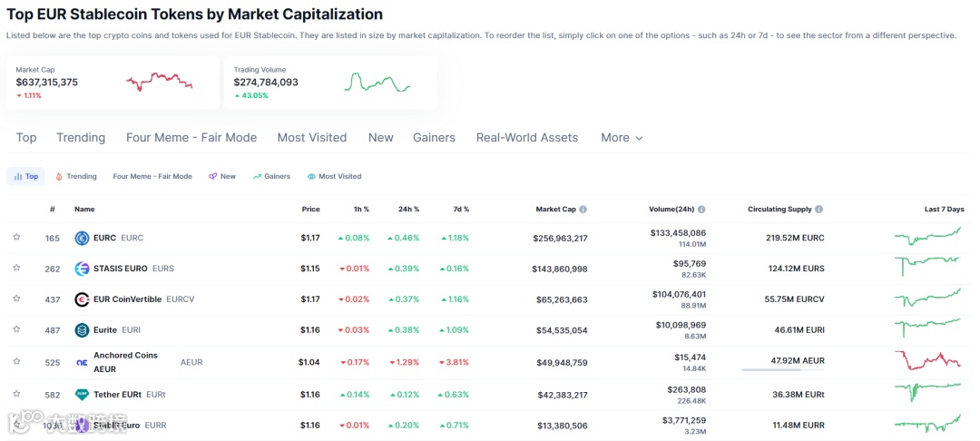Viewport: 980px width, 441px height.
Task: Click the EURC coin logo icon
Action: click(x=82, y=238)
